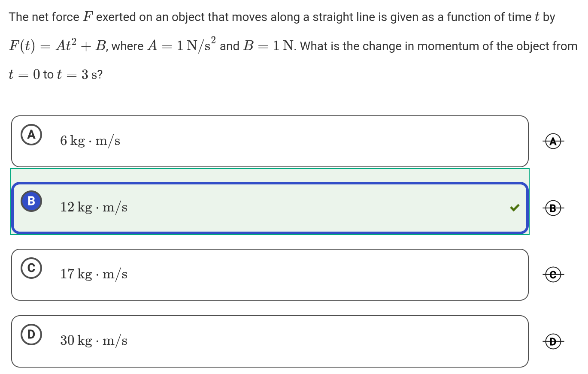Strike out answer A using the crossed-out A icon
The image size is (588, 374).
click(x=554, y=141)
